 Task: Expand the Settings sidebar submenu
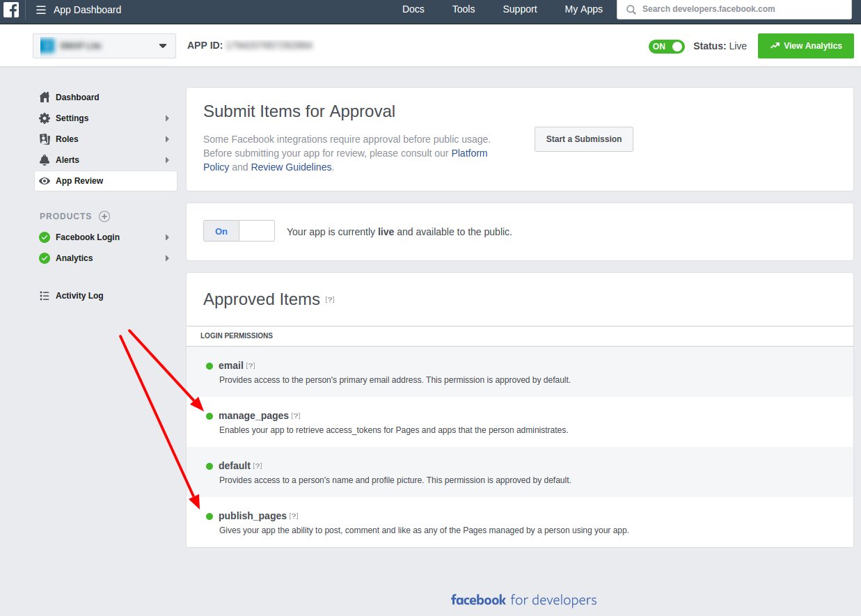coord(167,118)
